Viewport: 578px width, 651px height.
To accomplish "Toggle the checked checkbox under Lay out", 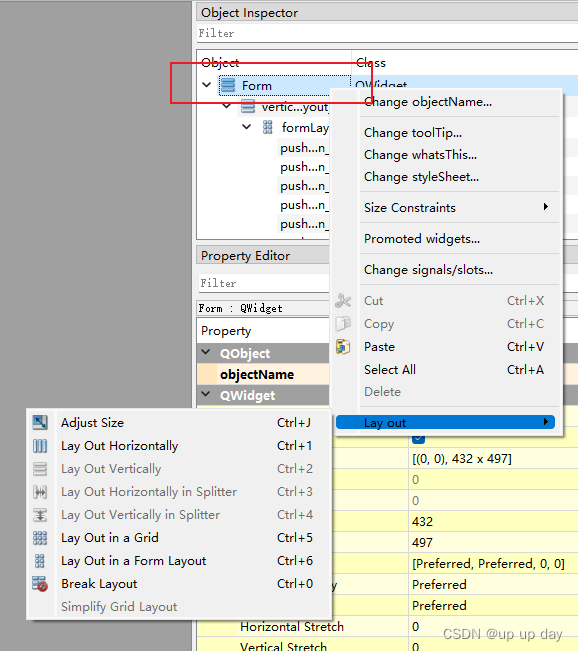I will point(418,439).
